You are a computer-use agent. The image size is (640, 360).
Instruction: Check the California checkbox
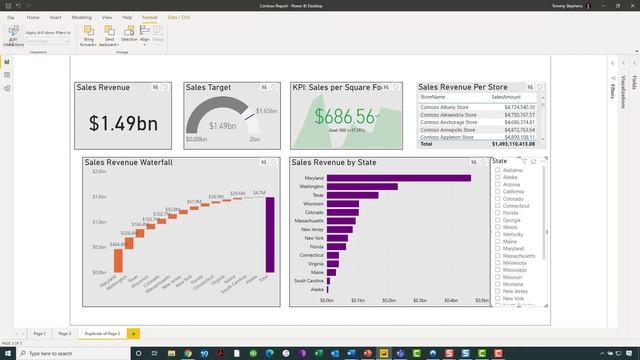coord(498,191)
